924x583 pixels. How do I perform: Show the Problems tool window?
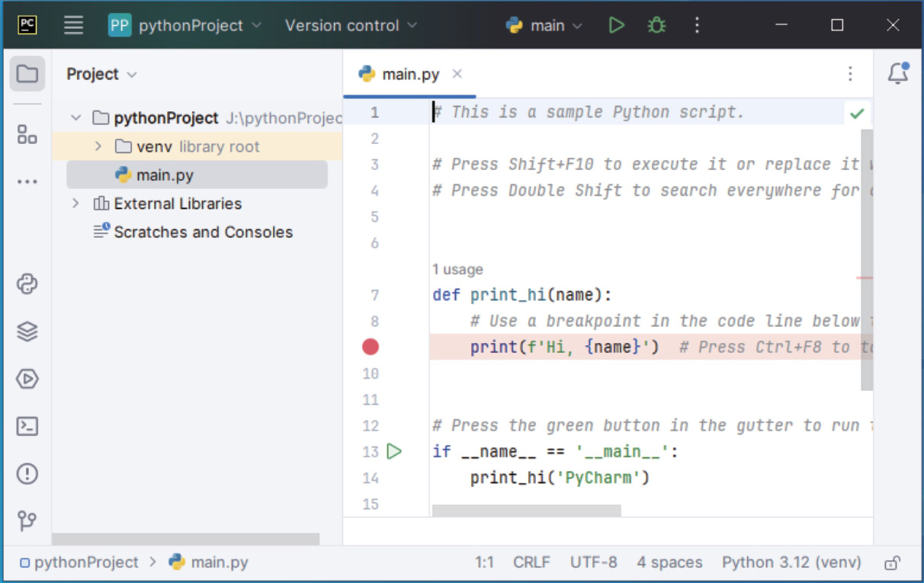[27, 473]
